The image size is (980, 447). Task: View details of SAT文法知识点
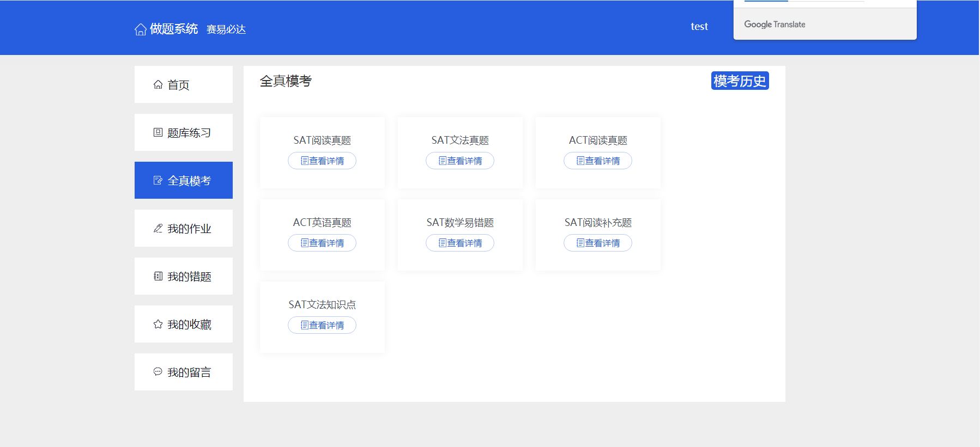click(322, 326)
